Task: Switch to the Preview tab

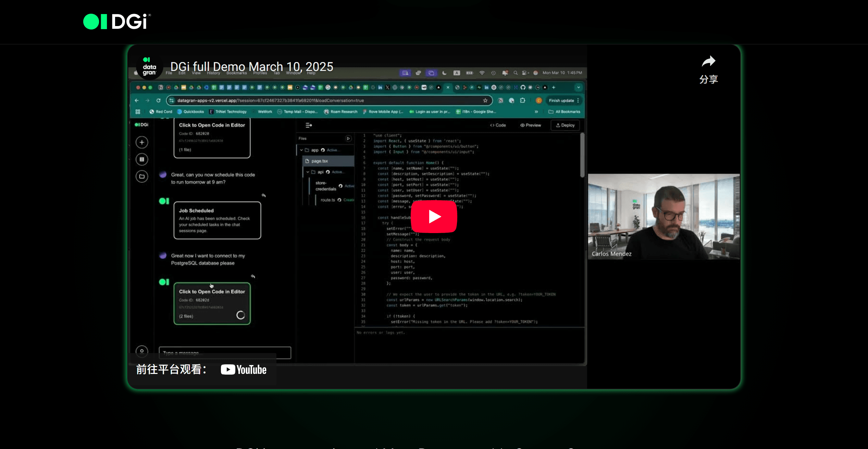Action: click(531, 125)
